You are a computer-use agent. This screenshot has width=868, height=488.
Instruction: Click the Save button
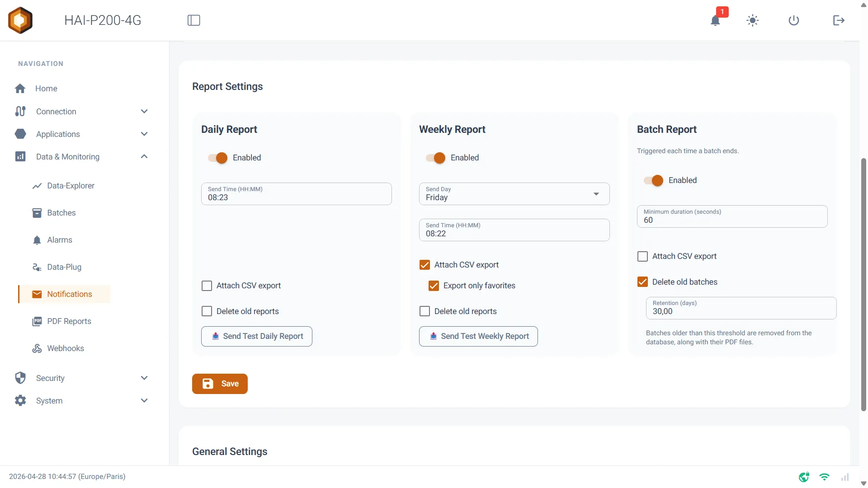coord(220,384)
